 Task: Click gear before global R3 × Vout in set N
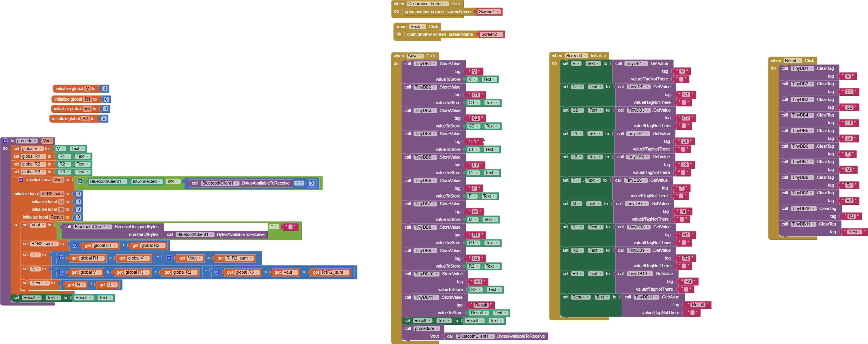click(217, 272)
